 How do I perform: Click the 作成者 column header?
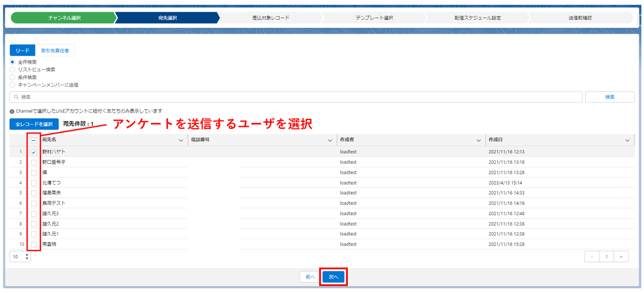click(347, 140)
